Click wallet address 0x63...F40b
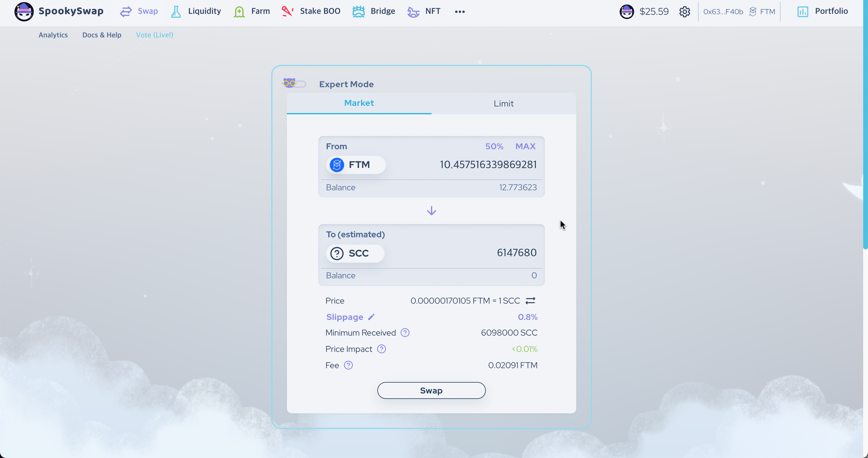 tap(723, 12)
